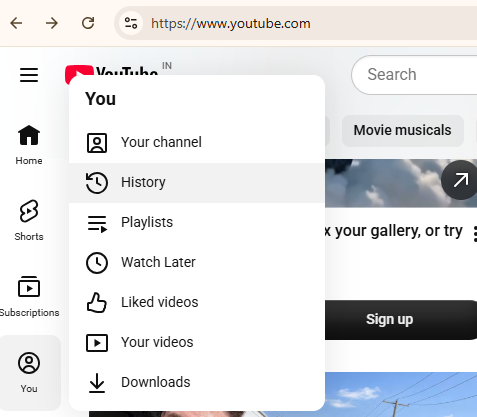This screenshot has width=477, height=417.
Task: Click the 'your gallery, or try' title
Action: click(398, 231)
